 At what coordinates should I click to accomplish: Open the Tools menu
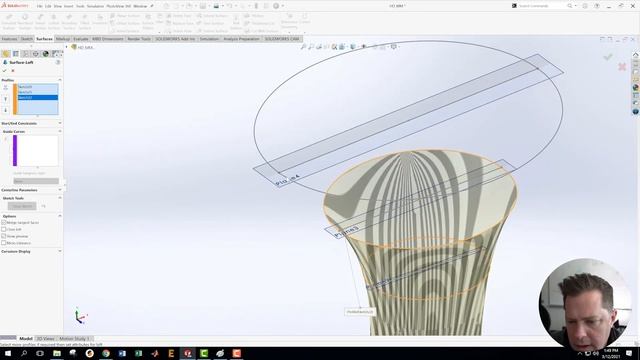click(x=80, y=6)
